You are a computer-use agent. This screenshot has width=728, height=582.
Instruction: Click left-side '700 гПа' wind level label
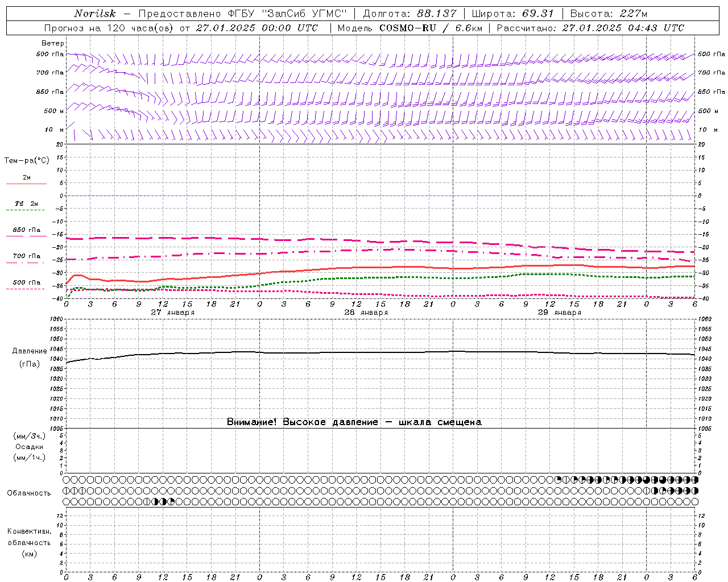(x=50, y=73)
